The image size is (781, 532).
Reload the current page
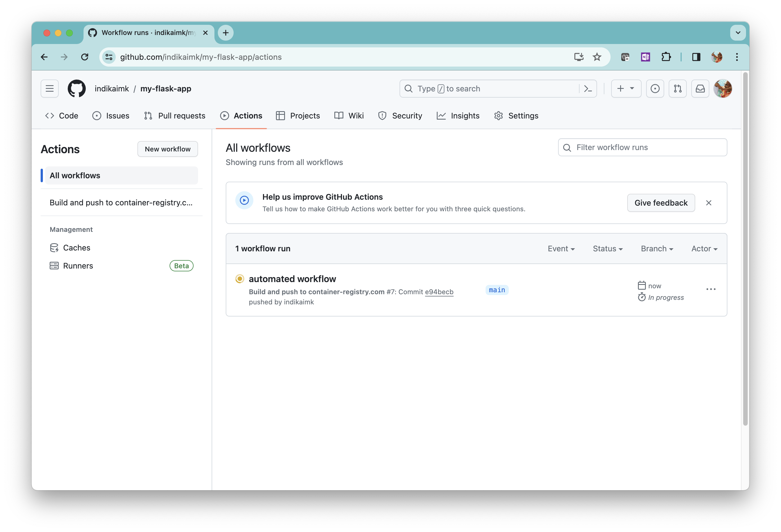[85, 57]
